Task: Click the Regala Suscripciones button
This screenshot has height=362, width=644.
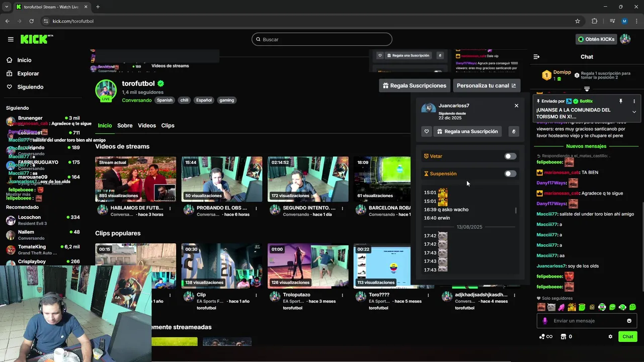Action: pos(415,85)
